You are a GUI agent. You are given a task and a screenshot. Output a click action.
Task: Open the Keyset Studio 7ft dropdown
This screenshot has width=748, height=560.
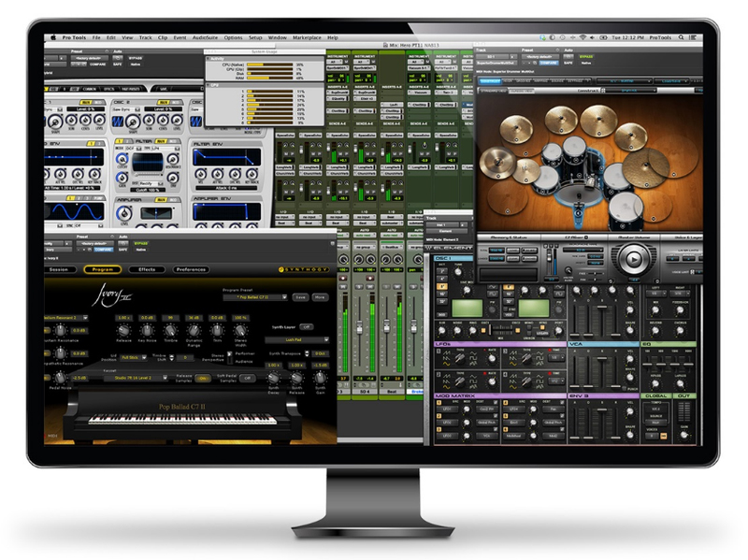(x=136, y=378)
